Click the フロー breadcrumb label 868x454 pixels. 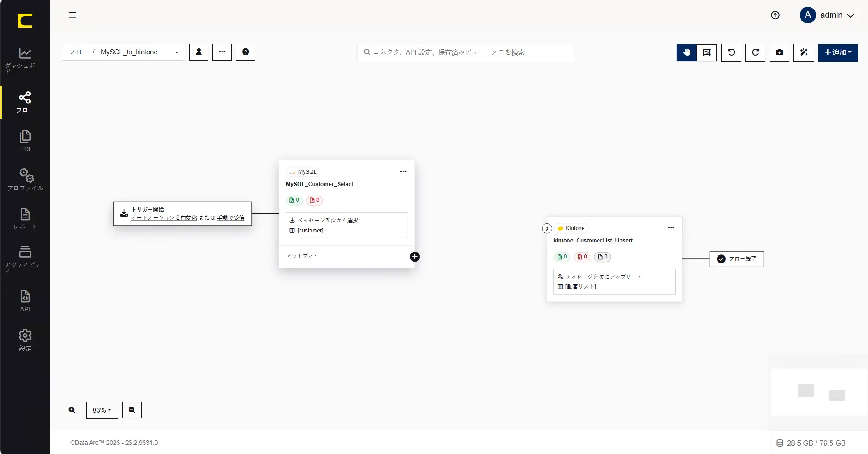(79, 52)
